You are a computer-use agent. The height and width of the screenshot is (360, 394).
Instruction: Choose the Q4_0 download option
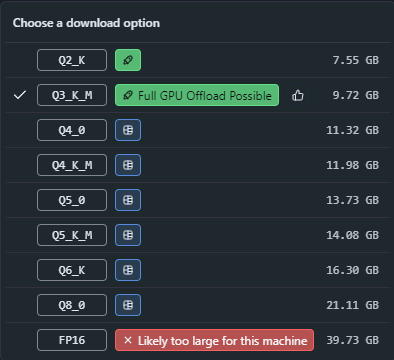click(72, 130)
